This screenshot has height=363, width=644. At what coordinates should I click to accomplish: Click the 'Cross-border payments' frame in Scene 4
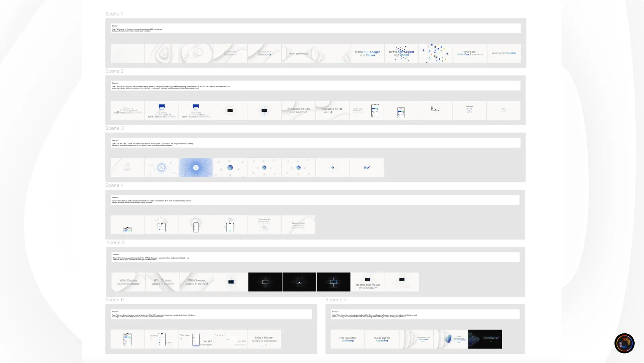264,225
